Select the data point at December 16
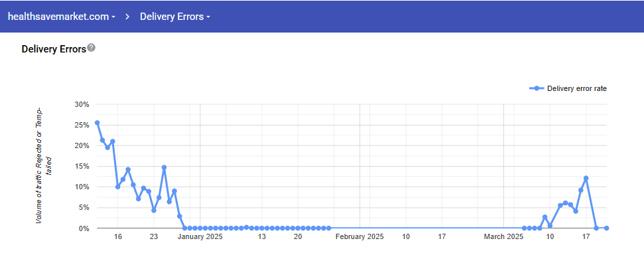This screenshot has width=644, height=255. click(x=118, y=187)
